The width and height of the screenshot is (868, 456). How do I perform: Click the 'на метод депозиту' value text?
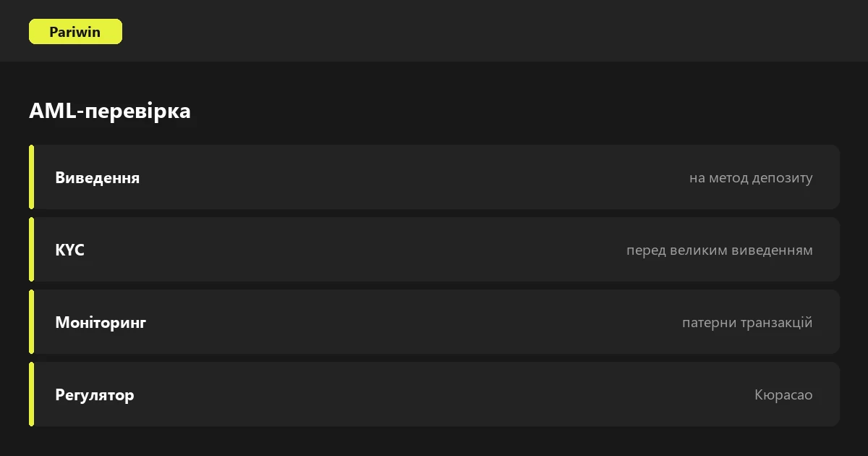(751, 177)
